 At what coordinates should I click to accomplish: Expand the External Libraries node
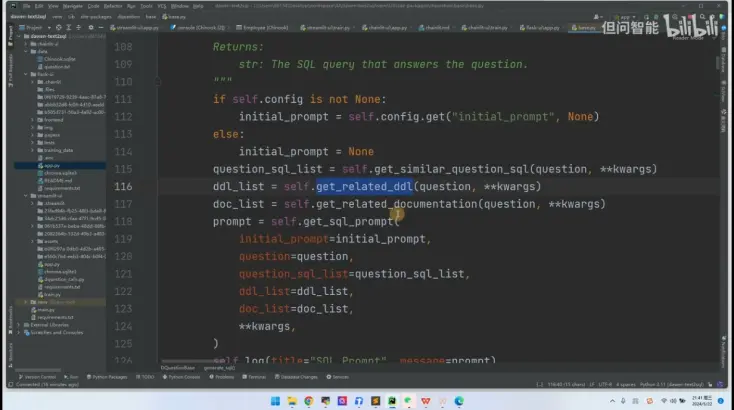[x=19, y=325]
